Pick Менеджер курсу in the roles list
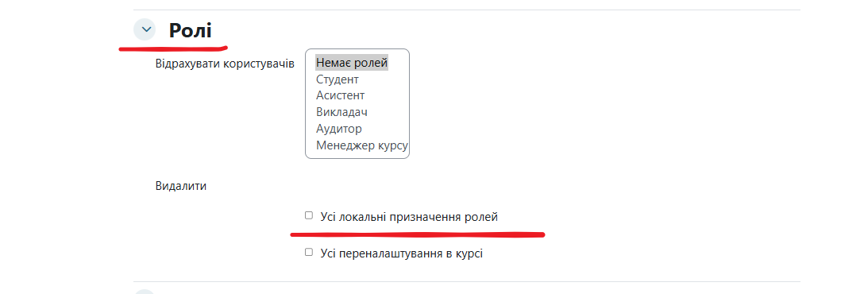The image size is (868, 294). (361, 145)
